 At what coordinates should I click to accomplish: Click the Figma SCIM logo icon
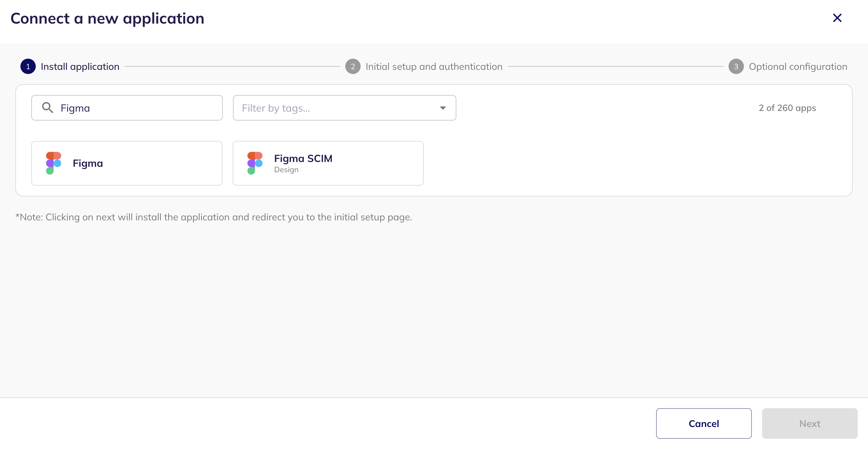coord(255,163)
